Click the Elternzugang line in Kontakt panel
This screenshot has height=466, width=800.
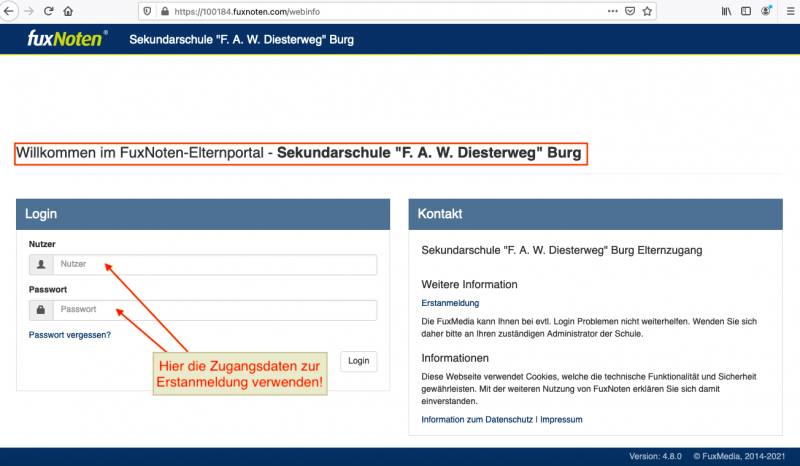[x=562, y=250]
